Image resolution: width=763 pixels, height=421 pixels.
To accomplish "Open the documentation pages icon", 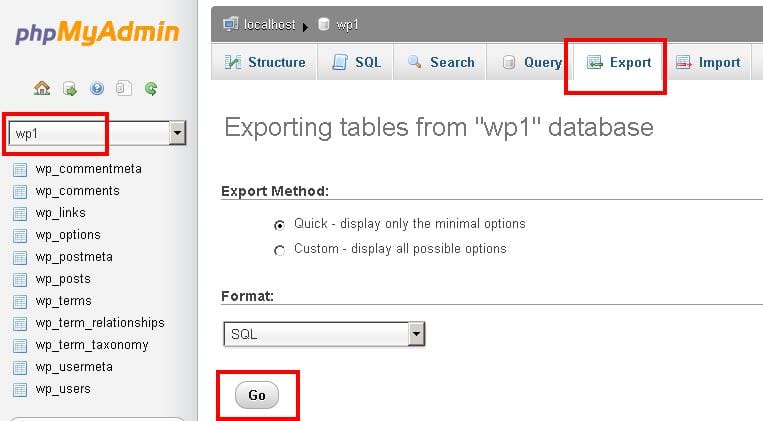I will point(124,88).
